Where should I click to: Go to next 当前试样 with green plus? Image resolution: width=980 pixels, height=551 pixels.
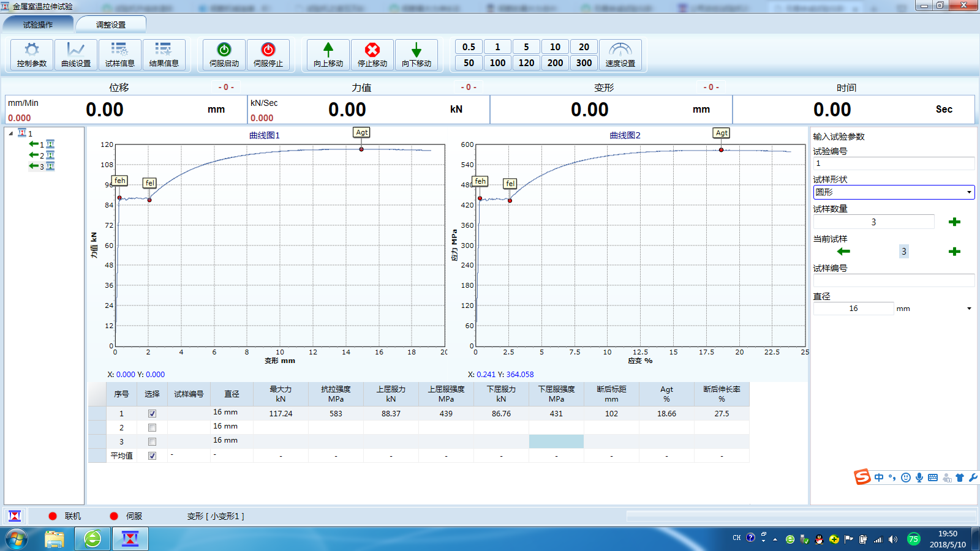click(x=954, y=252)
